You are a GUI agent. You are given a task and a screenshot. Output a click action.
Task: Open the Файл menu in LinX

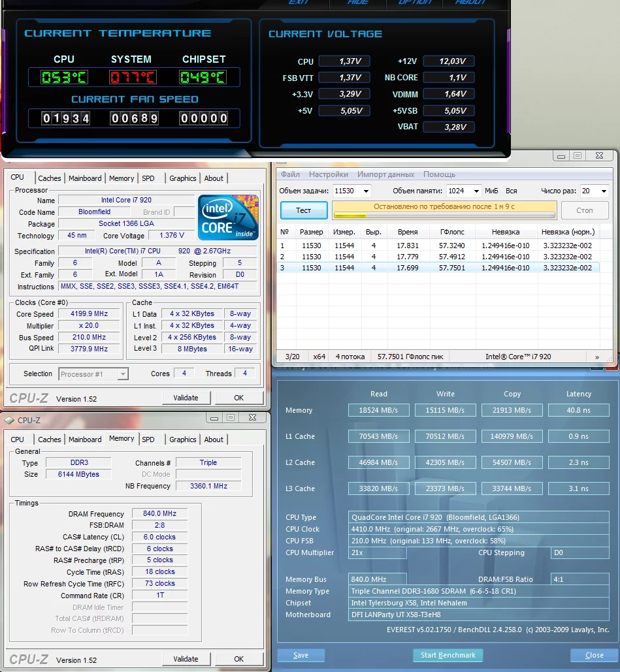290,174
